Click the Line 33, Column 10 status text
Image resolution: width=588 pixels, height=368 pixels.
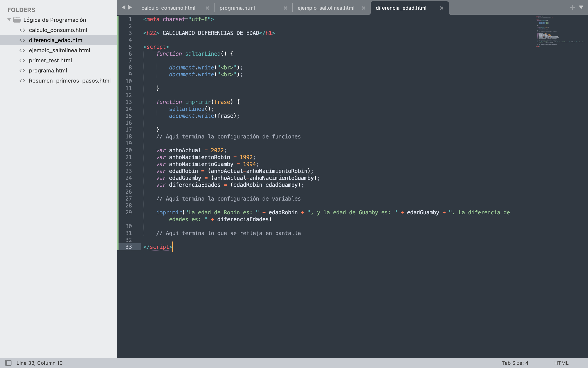[39, 363]
